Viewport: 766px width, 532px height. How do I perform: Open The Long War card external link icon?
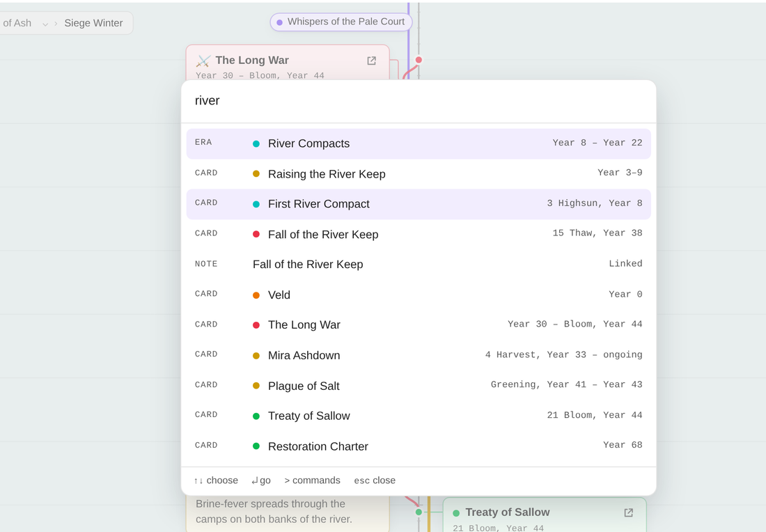tap(372, 61)
